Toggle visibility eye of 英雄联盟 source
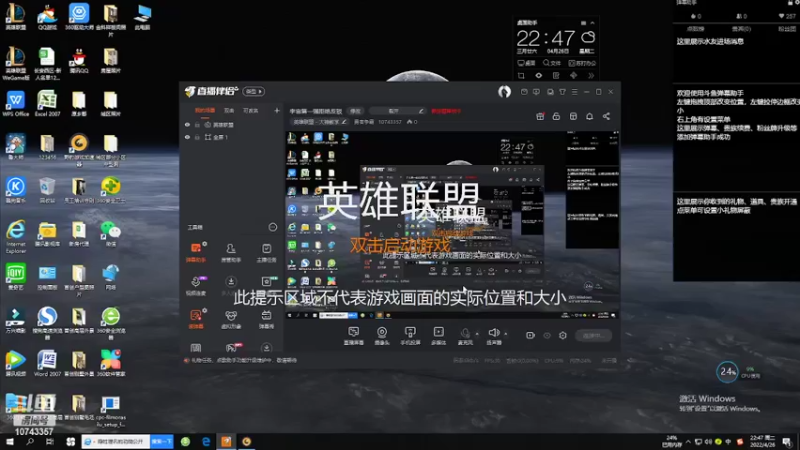The image size is (800, 450). pos(187,124)
